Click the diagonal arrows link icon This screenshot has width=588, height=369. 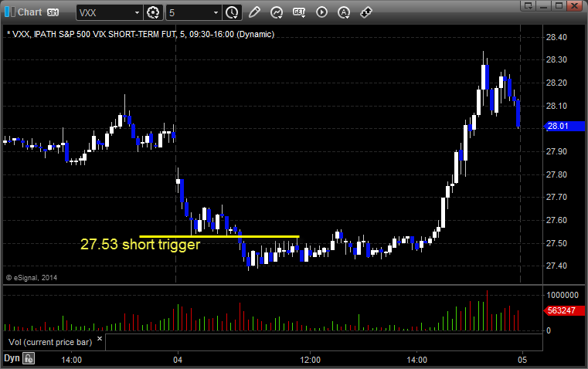366,12
